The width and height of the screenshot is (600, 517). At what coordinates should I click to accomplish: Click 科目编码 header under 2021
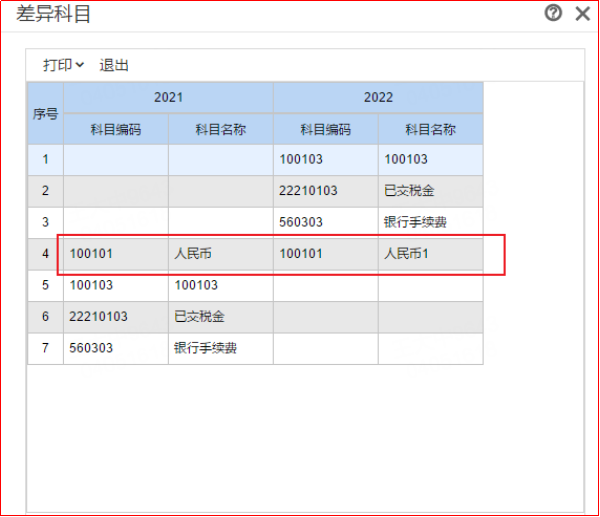coord(116,129)
